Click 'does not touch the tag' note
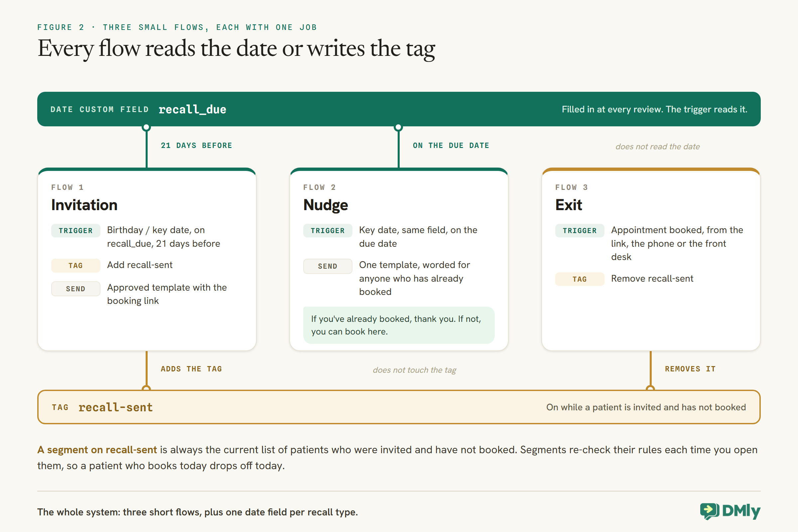Screen dimensions: 798x532 pos(415,370)
